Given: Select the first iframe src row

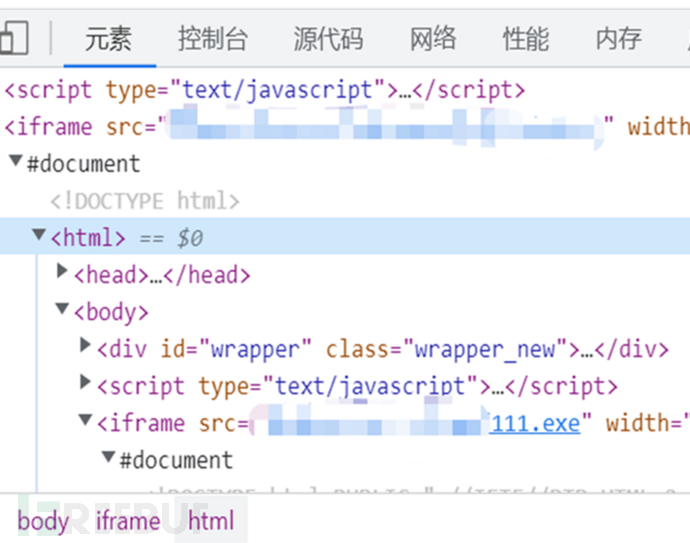Looking at the screenshot, I should click(x=345, y=127).
